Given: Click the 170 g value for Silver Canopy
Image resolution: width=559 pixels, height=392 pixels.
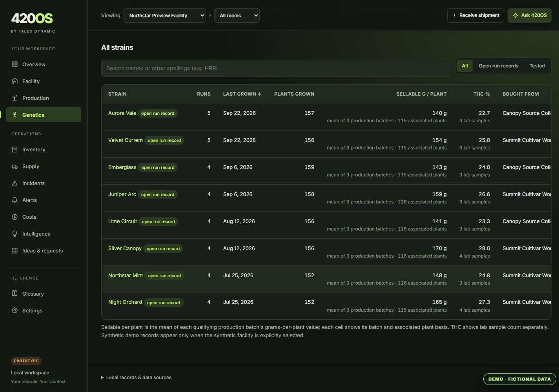Looking at the screenshot, I should (439, 248).
